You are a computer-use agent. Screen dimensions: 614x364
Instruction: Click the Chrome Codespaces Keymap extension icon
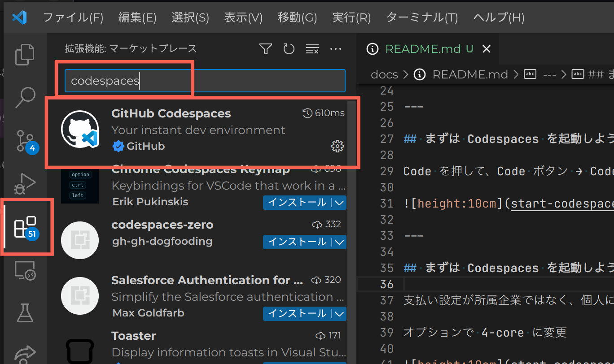point(80,186)
